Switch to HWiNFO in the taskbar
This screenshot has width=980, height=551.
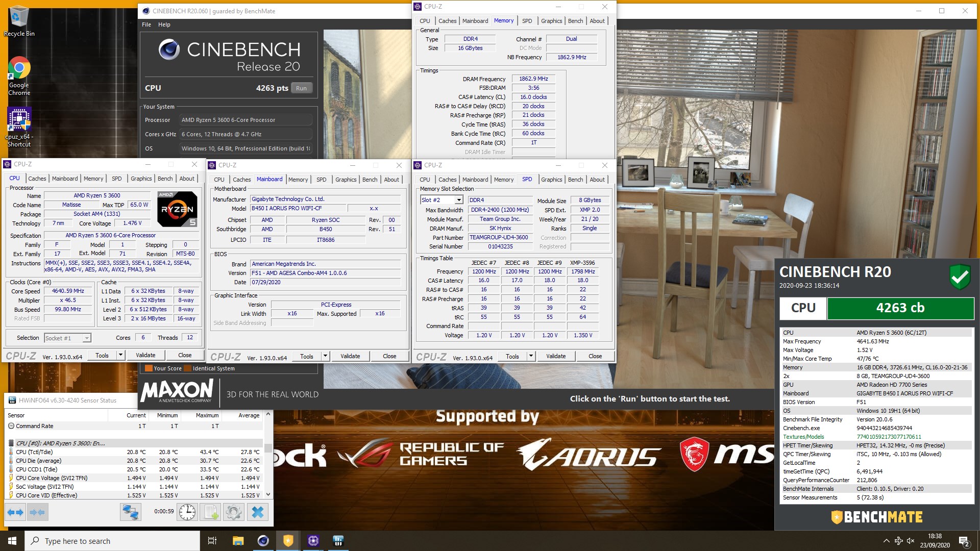tap(338, 541)
